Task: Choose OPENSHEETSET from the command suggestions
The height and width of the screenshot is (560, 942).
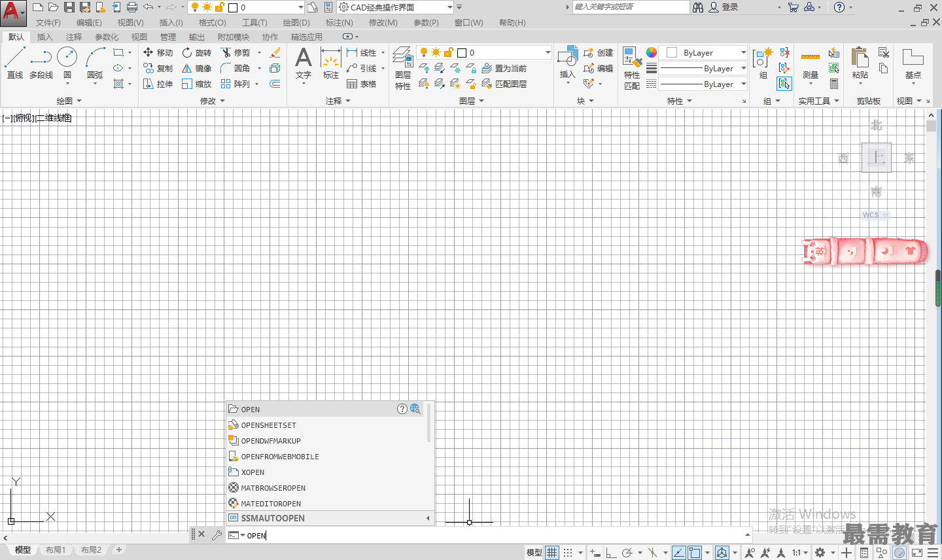Action: [x=325, y=425]
